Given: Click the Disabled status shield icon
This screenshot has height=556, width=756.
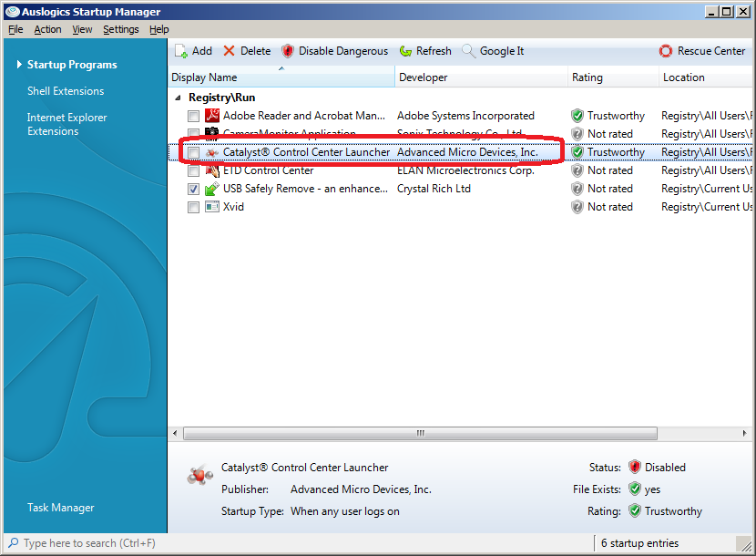Looking at the screenshot, I should click(635, 467).
